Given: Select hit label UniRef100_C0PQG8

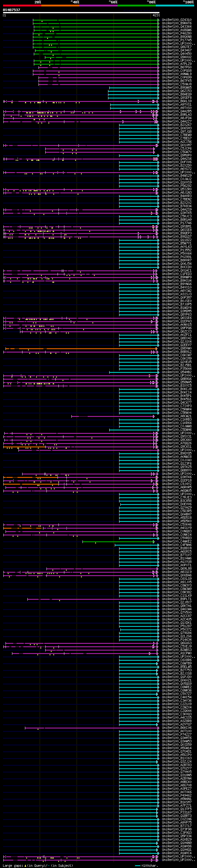Looking at the screenshot, I should pyautogui.click(x=176, y=71).
